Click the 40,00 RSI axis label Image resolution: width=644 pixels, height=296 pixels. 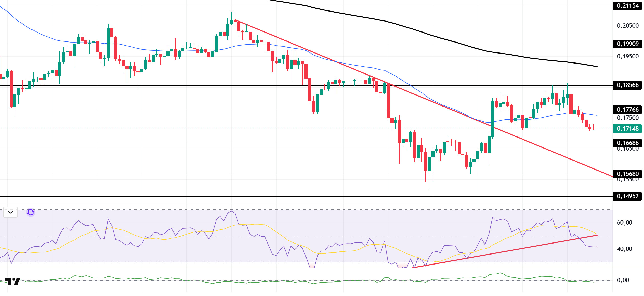tap(624, 249)
